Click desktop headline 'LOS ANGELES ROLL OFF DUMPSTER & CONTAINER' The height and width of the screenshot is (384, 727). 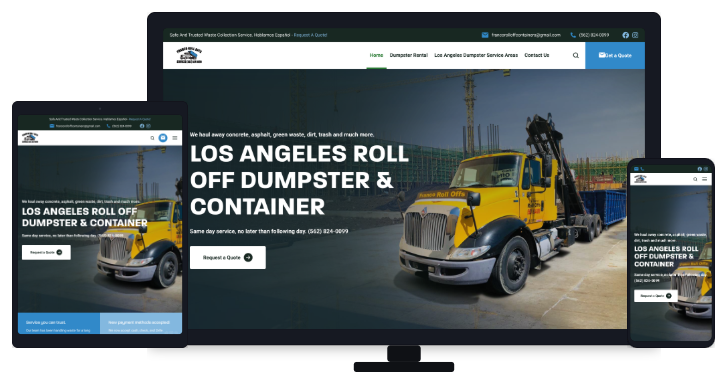coord(299,180)
